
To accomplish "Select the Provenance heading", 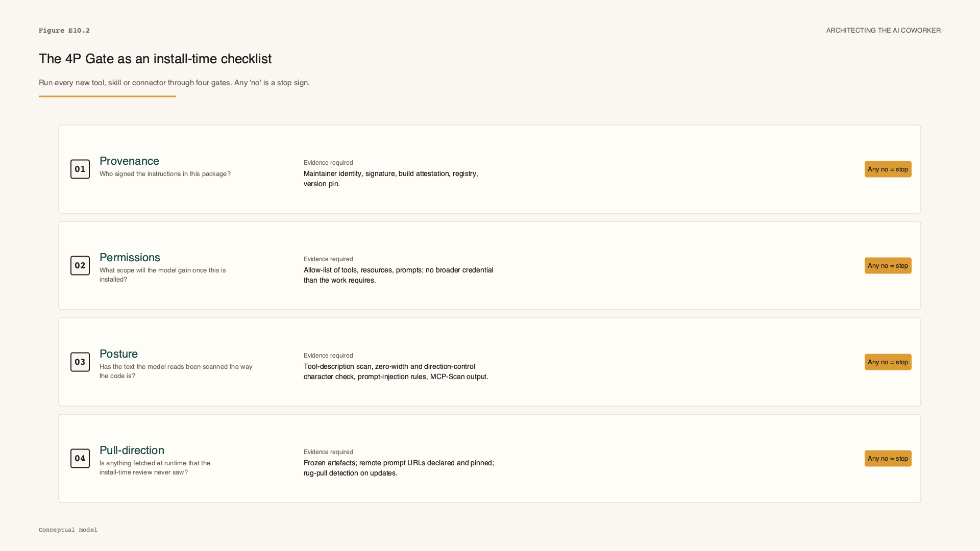I will click(129, 161).
